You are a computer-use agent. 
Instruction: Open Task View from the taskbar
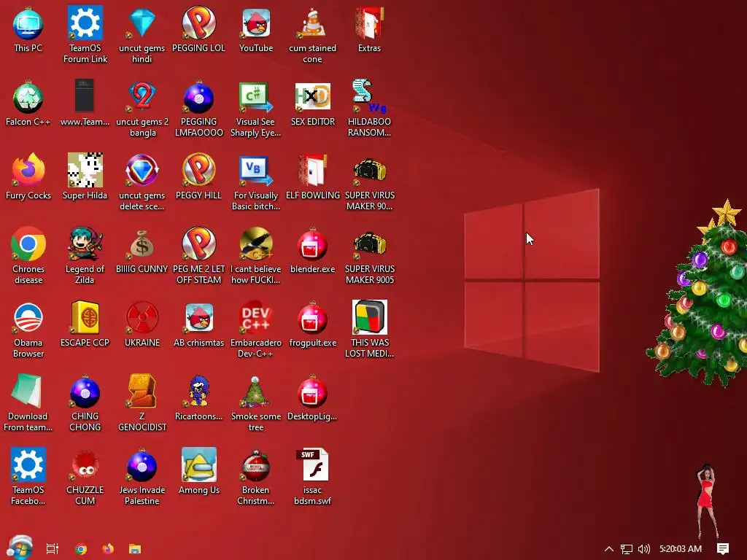tap(53, 548)
